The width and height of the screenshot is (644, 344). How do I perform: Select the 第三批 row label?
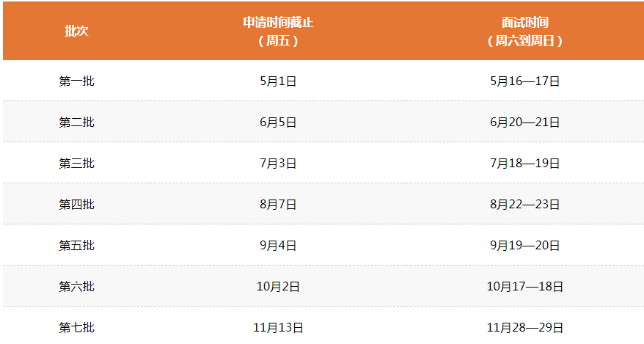pos(76,164)
